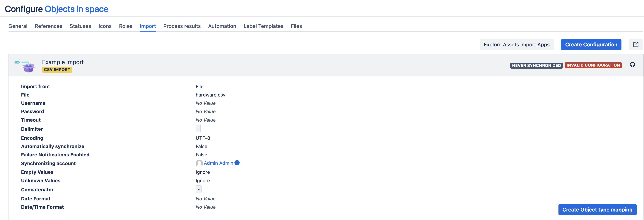Screen dimensions: 644x220
Task: Switch to the Automation tab
Action: click(x=222, y=26)
